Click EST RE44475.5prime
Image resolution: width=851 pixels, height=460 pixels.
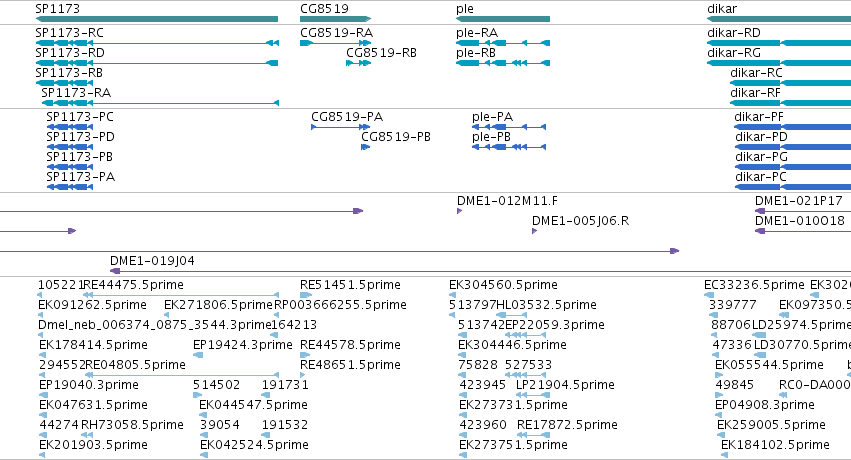click(x=134, y=285)
